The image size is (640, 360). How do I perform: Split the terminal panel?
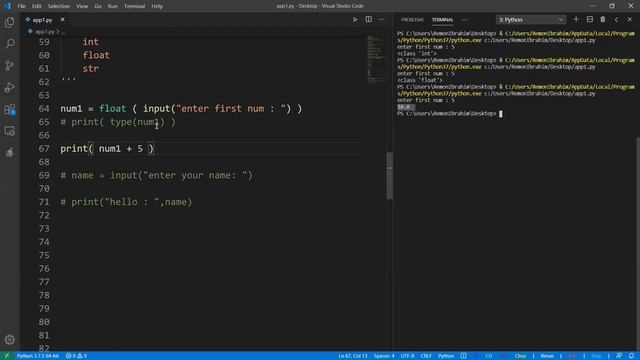[x=590, y=20]
